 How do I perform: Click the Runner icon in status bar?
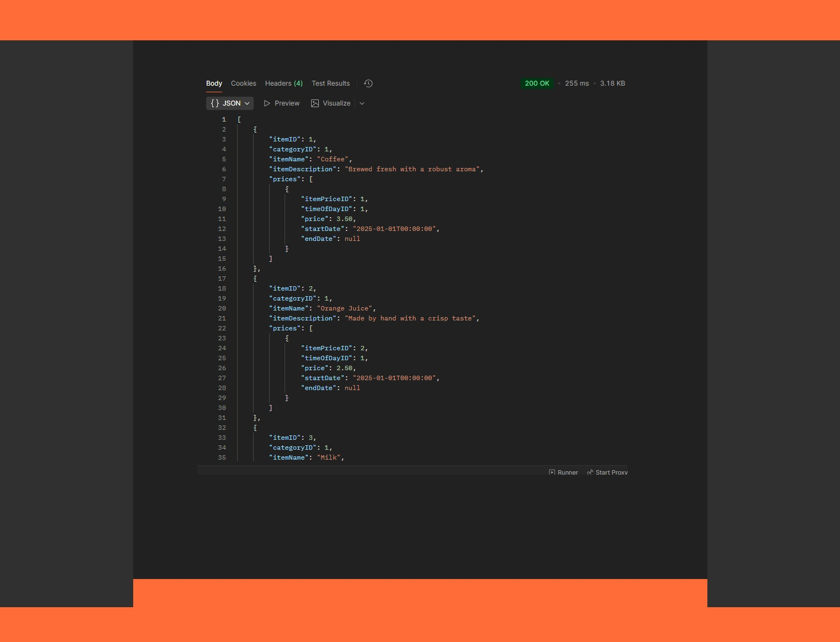tap(552, 472)
